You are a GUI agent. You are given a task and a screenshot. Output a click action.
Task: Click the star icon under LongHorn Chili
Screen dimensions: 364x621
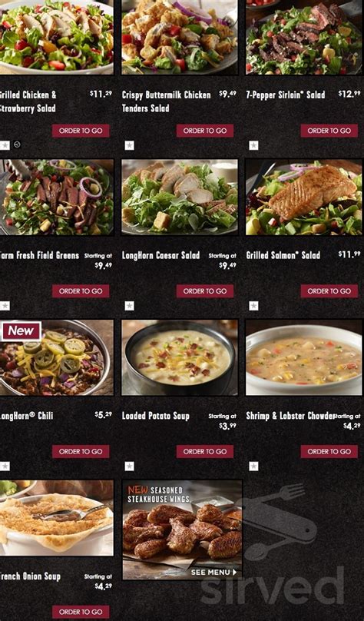tap(5, 467)
